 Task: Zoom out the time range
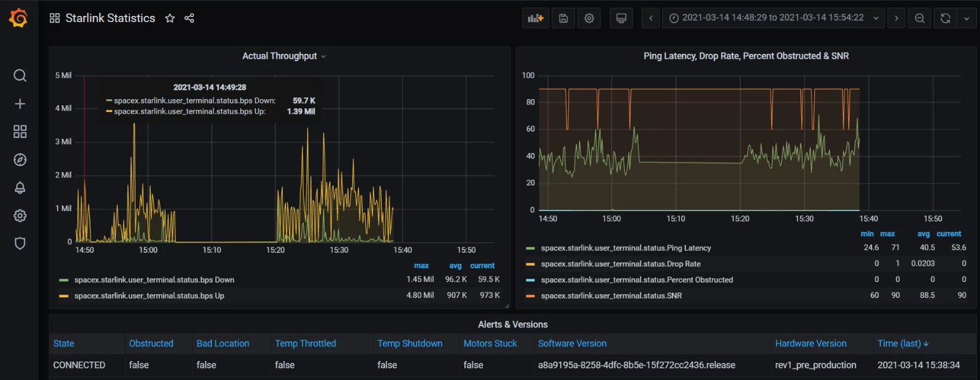tap(920, 18)
